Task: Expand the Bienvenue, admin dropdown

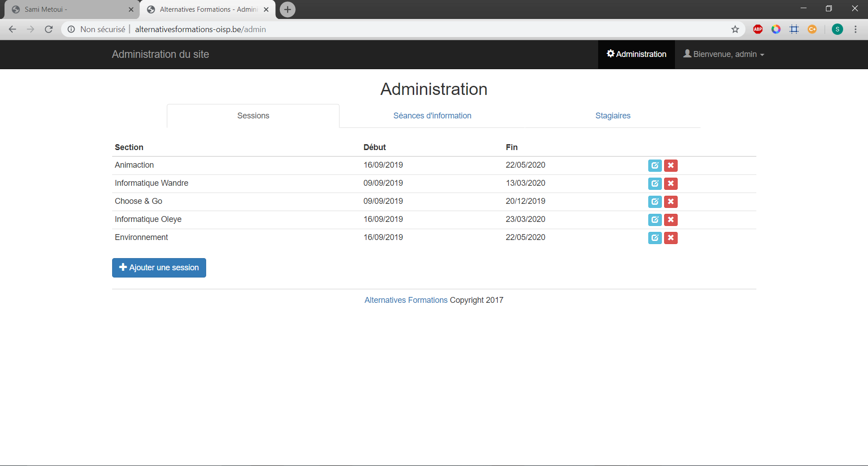Action: pyautogui.click(x=724, y=54)
